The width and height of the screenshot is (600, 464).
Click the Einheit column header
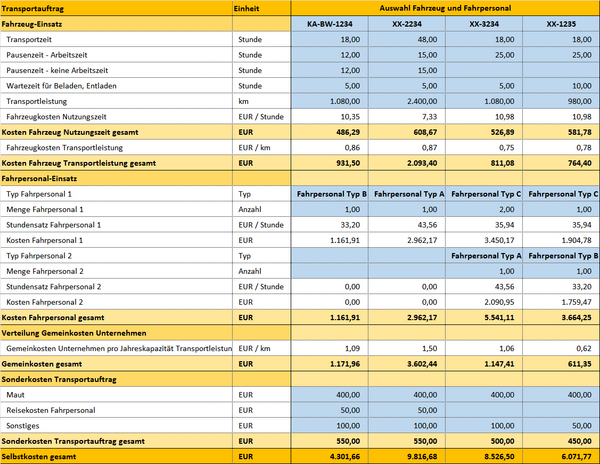click(x=261, y=8)
